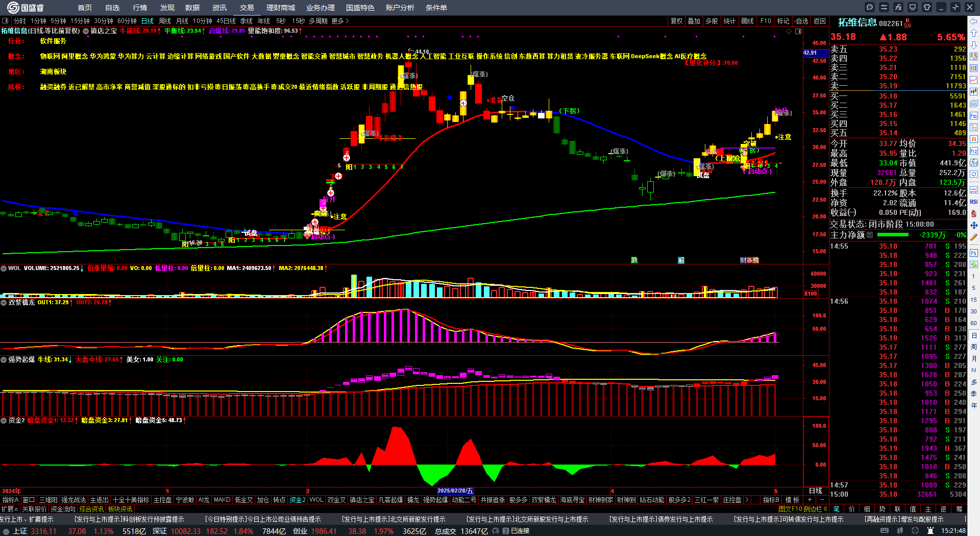This screenshot has width=980, height=536.
Task: Click the back arrow icon in right sidebar
Action: (x=974, y=21)
